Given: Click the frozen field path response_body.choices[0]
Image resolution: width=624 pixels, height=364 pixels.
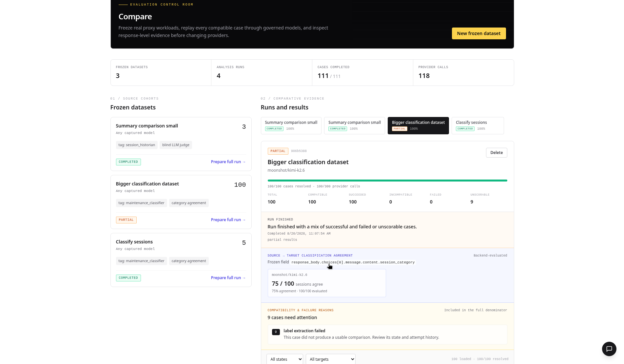Looking at the screenshot, I should click(353, 262).
